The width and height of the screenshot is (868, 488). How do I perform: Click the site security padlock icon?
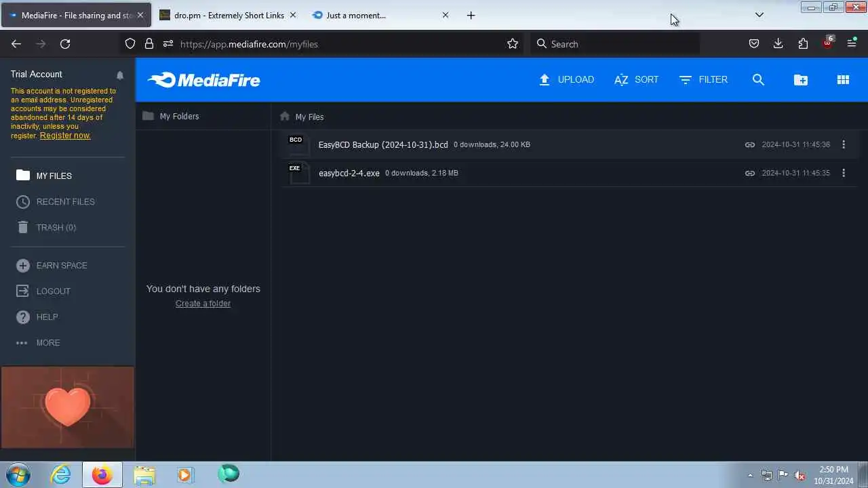(x=149, y=43)
